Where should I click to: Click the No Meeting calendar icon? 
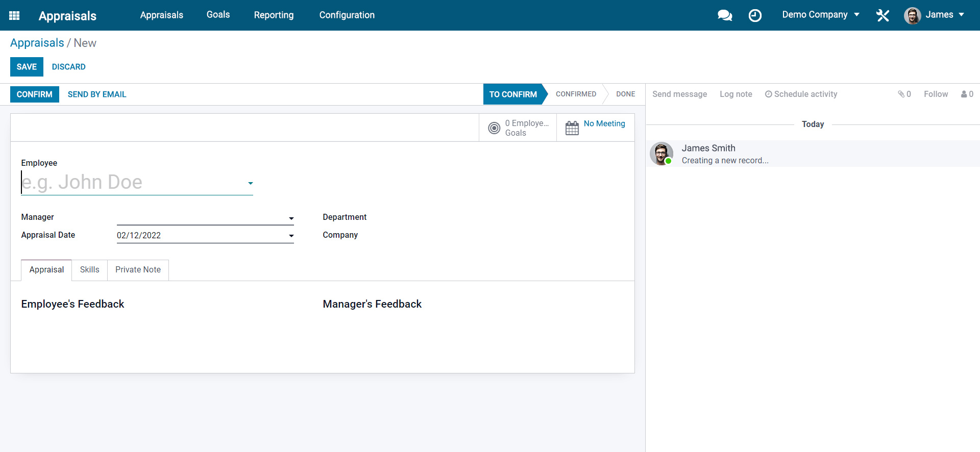[572, 128]
